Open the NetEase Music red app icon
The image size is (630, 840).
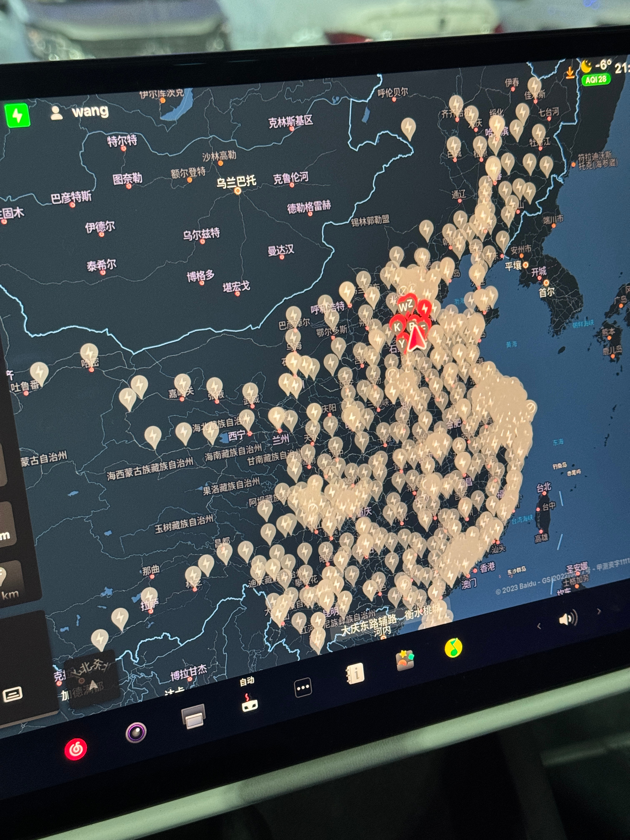point(76,749)
